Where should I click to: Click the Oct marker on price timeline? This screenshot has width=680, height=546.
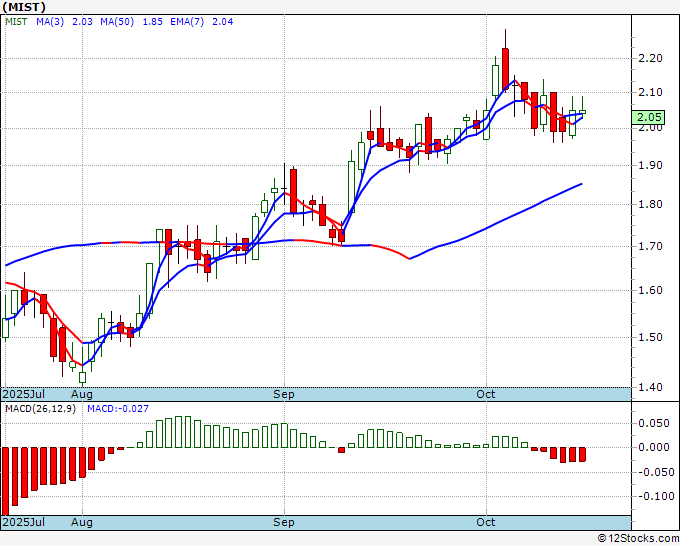coord(485,394)
